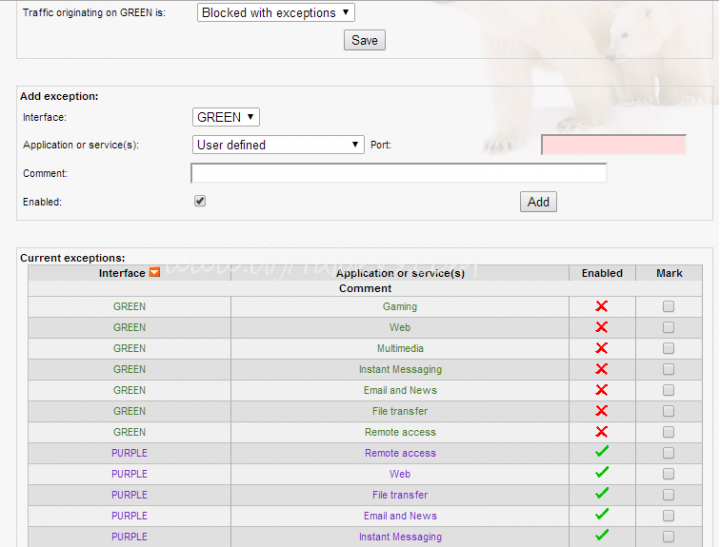Image resolution: width=720 pixels, height=547 pixels.
Task: Click green check for PURPLE Web
Action: pyautogui.click(x=601, y=474)
